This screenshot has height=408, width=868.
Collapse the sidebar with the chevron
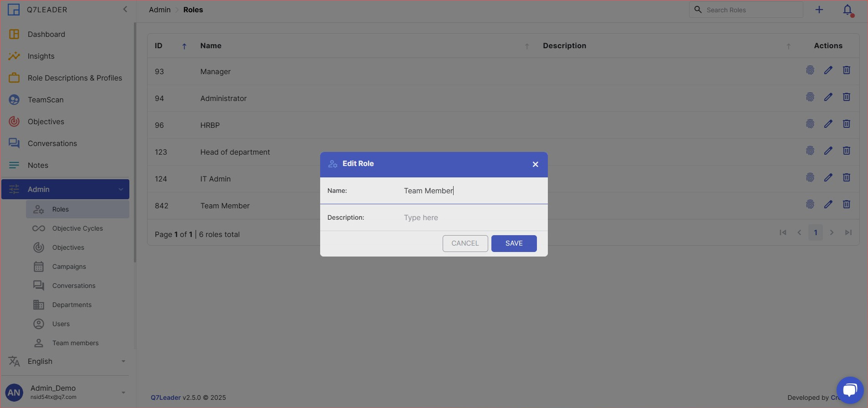pyautogui.click(x=125, y=10)
